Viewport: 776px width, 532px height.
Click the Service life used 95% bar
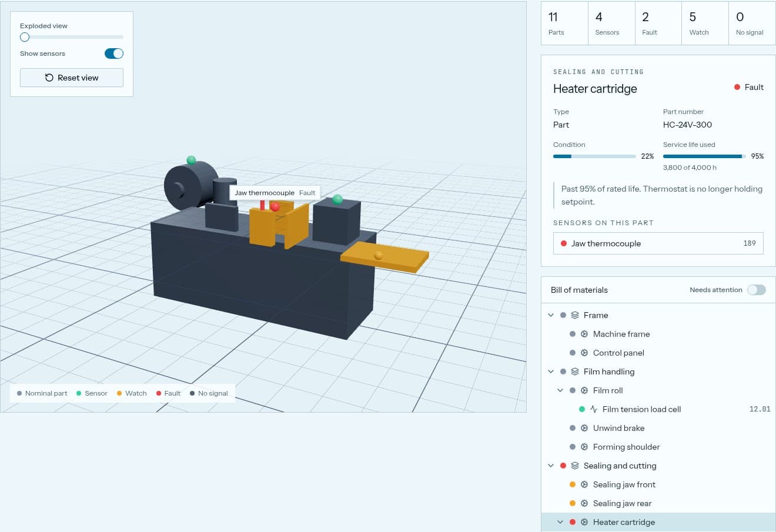tap(704, 156)
